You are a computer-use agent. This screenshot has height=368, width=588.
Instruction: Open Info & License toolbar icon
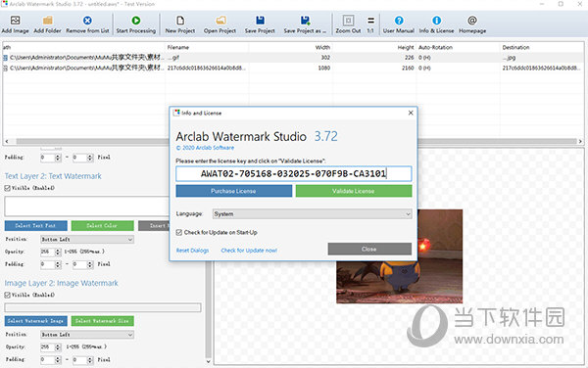[x=436, y=21]
